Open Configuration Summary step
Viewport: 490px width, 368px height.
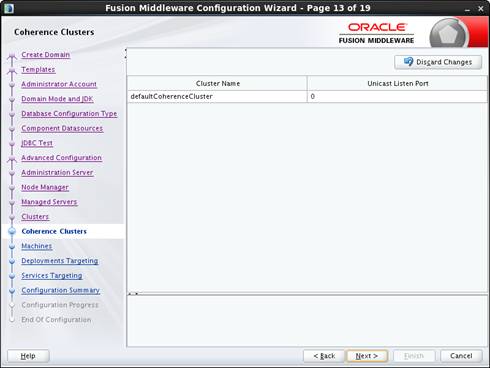[x=61, y=290]
